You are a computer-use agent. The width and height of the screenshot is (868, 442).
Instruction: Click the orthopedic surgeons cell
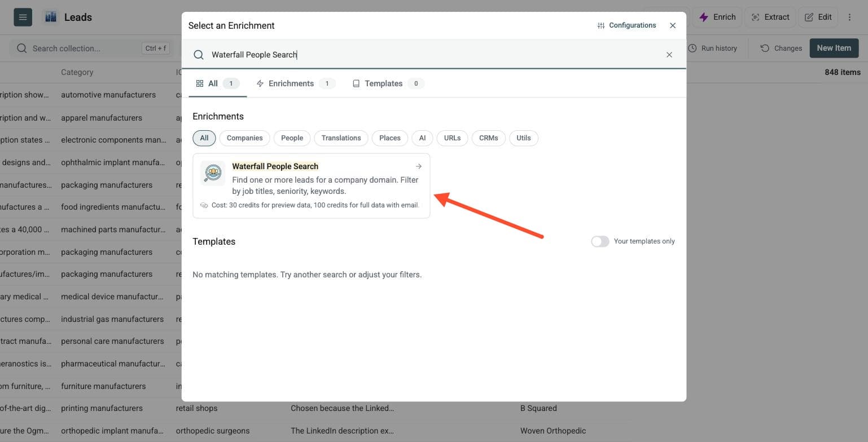[x=213, y=431]
